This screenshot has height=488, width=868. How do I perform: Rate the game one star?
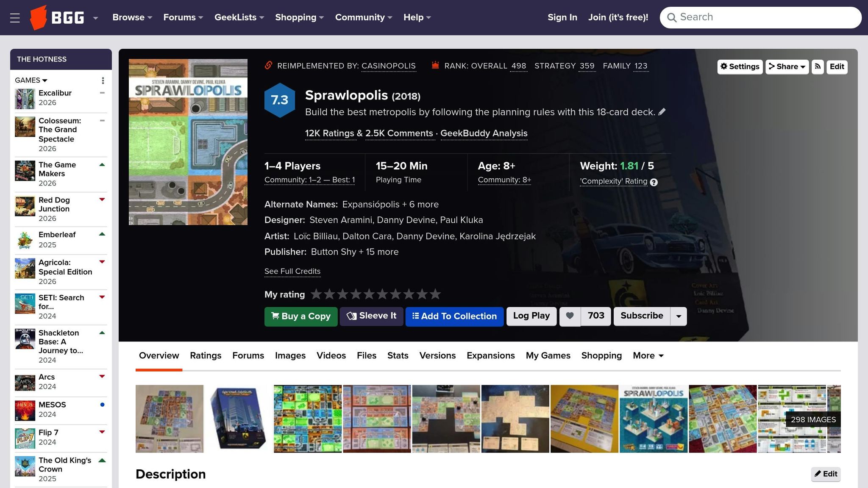[x=316, y=294]
